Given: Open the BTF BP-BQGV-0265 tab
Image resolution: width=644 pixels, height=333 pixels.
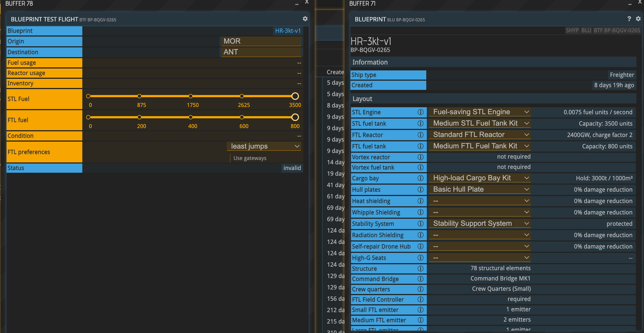Looking at the screenshot, I should point(616,30).
